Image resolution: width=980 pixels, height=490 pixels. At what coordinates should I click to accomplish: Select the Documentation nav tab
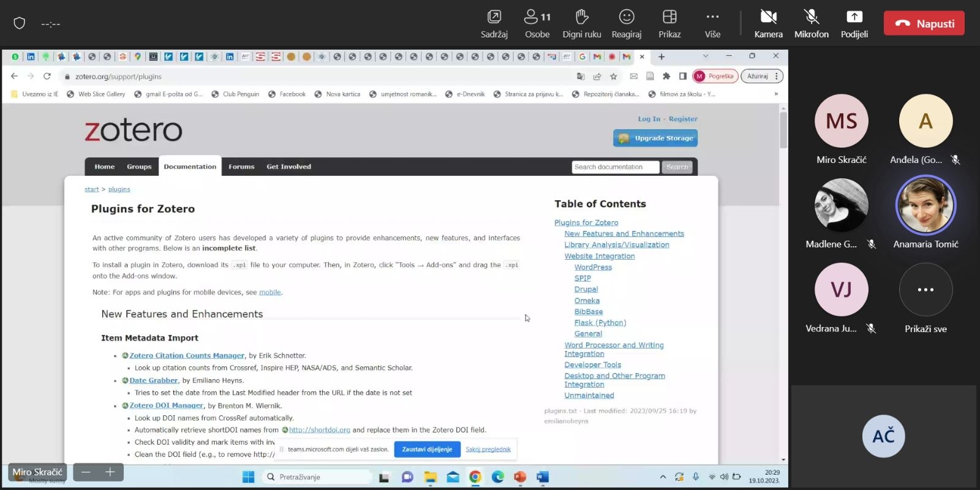[x=190, y=167]
